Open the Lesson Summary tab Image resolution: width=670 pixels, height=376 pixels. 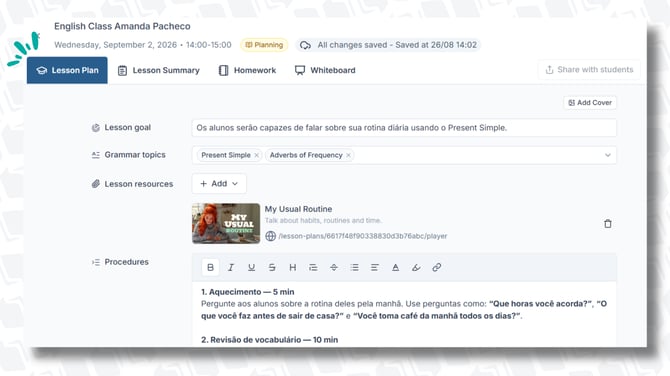[159, 70]
